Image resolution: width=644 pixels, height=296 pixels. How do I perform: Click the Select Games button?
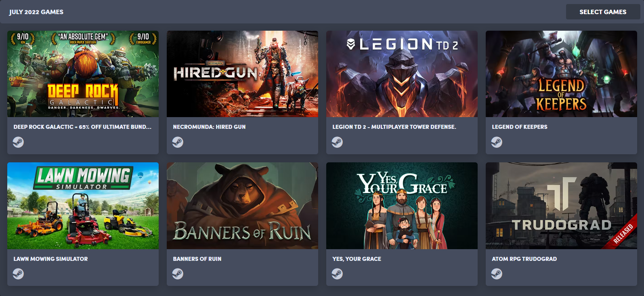coord(603,12)
